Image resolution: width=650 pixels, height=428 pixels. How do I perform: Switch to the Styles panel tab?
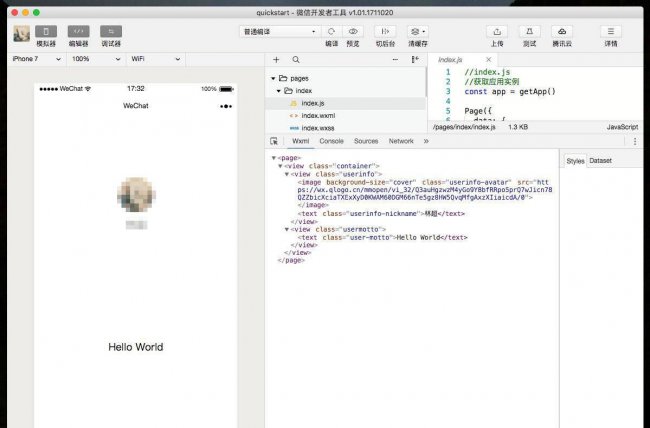coord(575,161)
